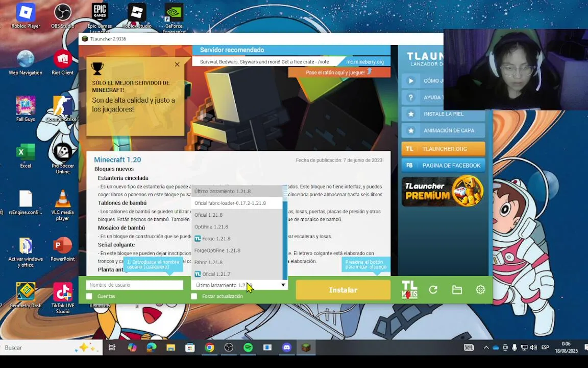Open the game folder icon

(x=457, y=289)
